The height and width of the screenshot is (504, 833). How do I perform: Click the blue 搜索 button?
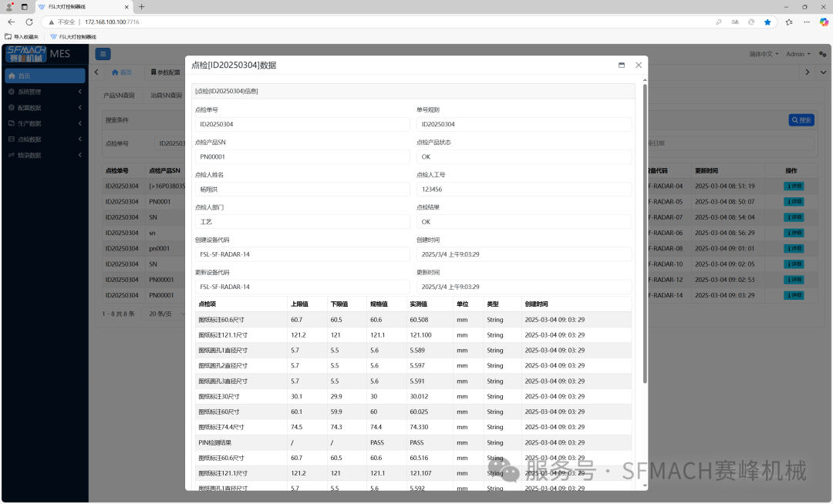(x=801, y=120)
